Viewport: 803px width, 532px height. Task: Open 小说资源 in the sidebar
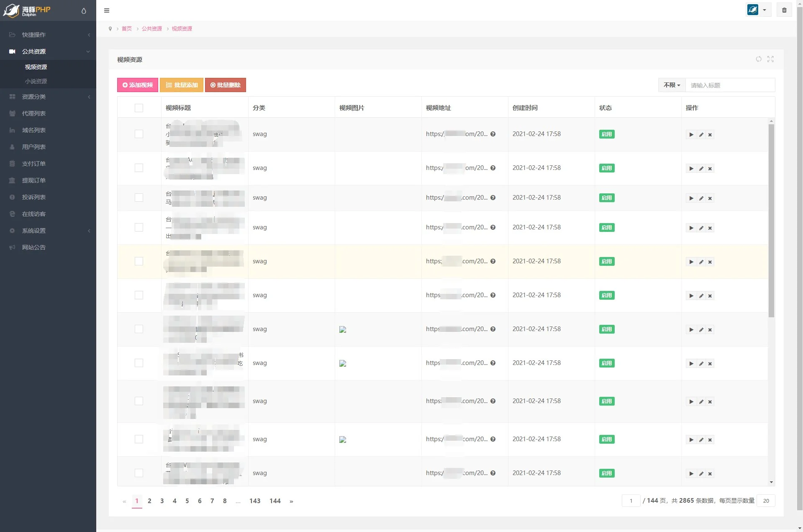pyautogui.click(x=36, y=81)
